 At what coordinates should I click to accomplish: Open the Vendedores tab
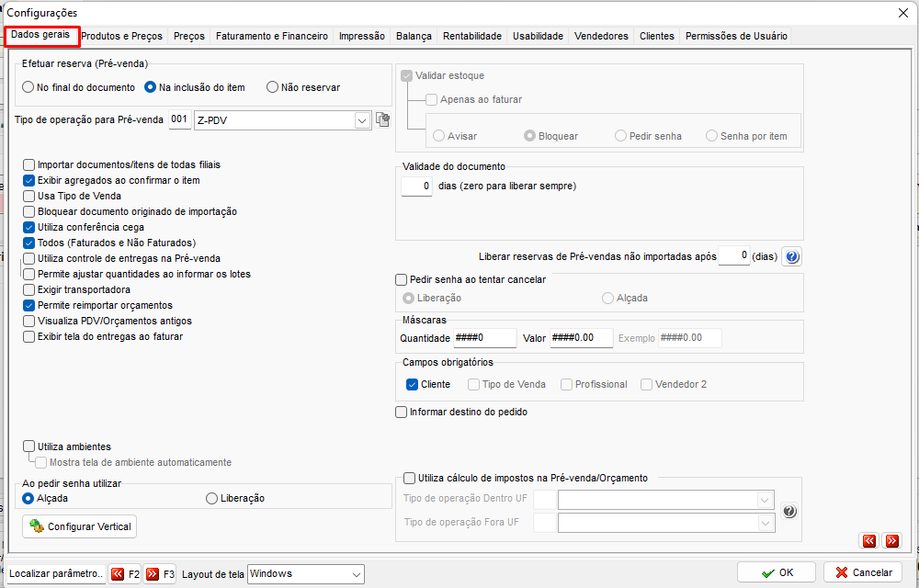(601, 36)
